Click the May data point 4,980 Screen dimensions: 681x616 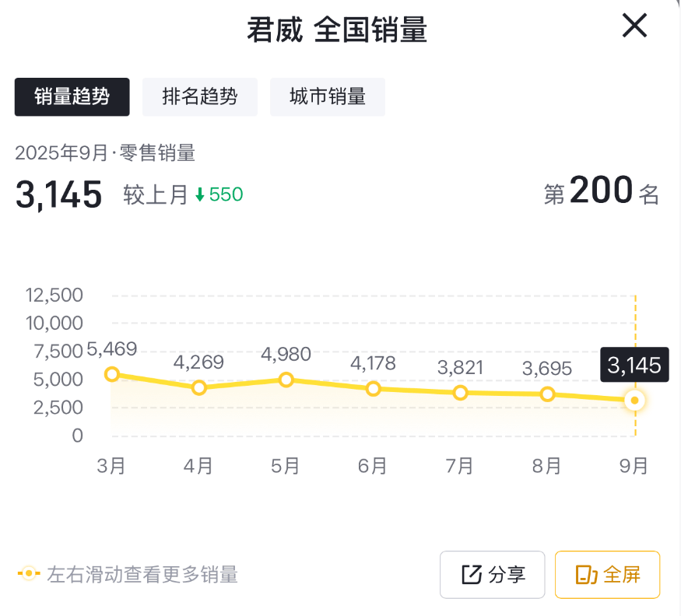[x=286, y=380]
